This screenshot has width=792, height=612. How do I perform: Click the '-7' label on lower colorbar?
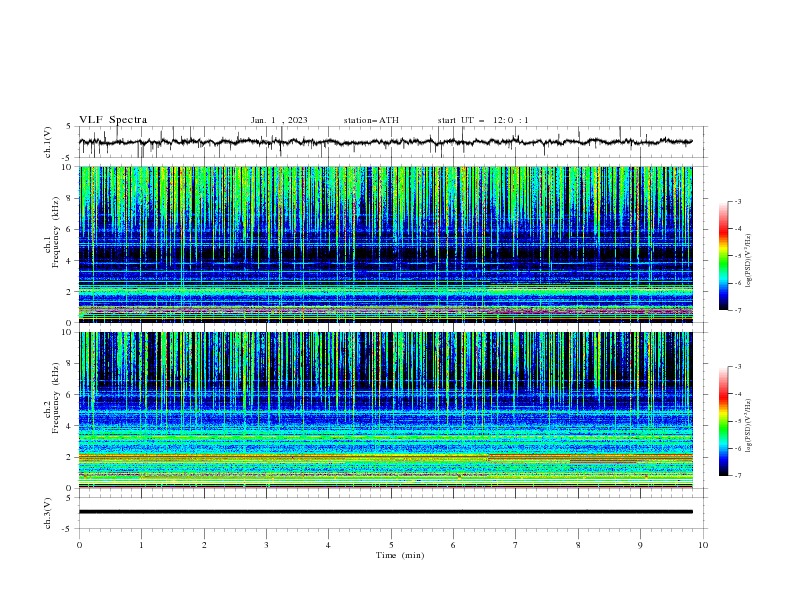(738, 476)
